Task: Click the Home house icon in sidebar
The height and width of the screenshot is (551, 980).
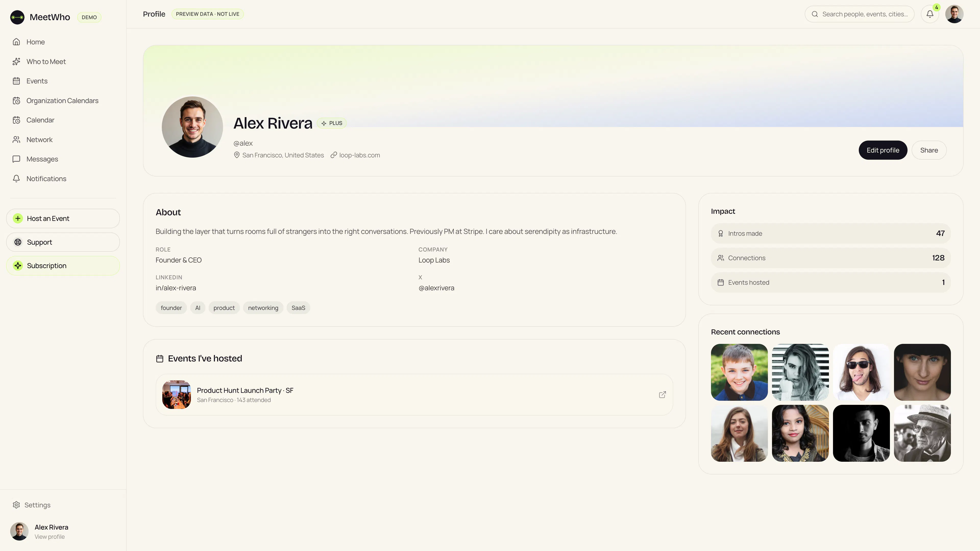Action: pos(16,42)
